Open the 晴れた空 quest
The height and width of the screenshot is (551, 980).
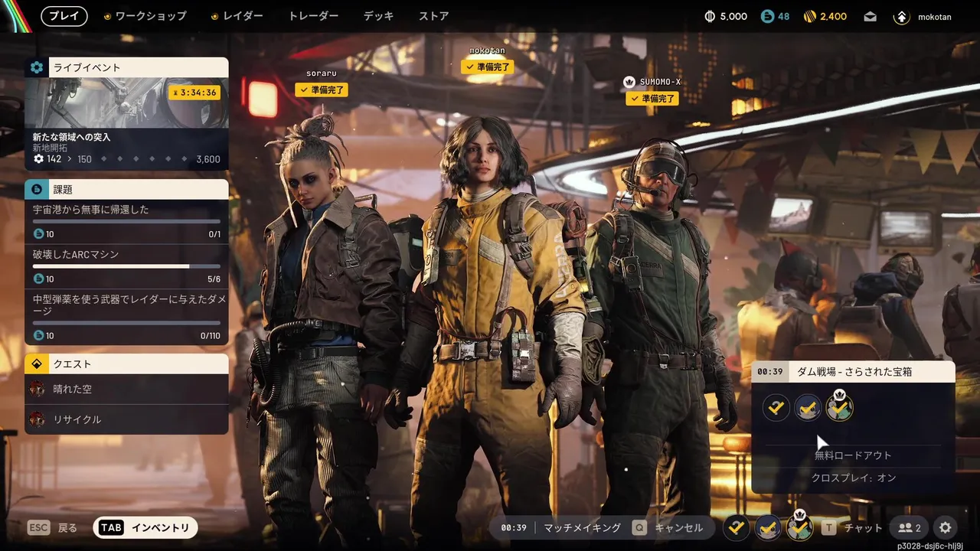126,389
